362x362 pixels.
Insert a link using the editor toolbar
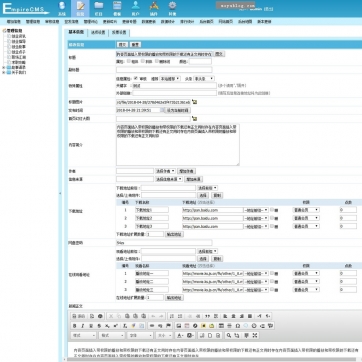152,326
